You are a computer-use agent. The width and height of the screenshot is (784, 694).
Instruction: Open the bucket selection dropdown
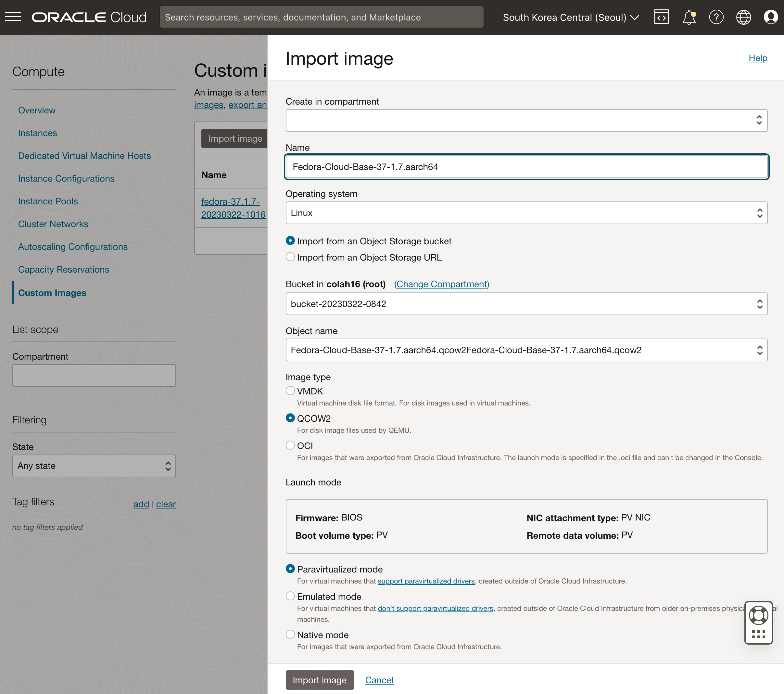(526, 304)
